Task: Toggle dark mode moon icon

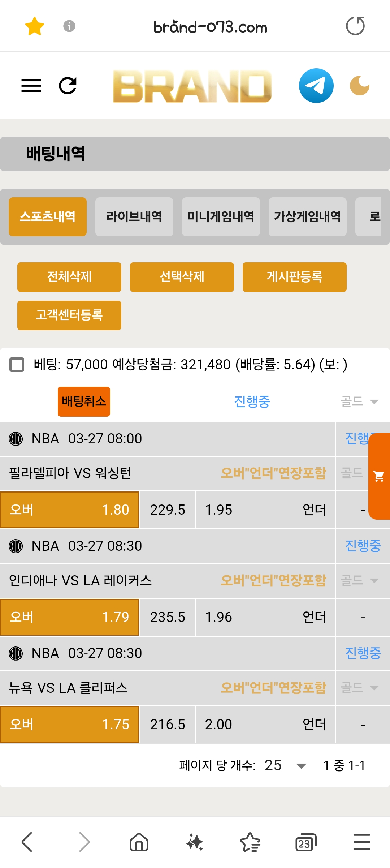Action: [x=360, y=86]
